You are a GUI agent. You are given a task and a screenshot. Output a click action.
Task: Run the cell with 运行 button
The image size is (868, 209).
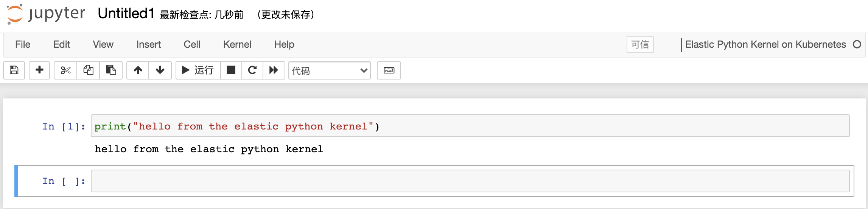(198, 70)
